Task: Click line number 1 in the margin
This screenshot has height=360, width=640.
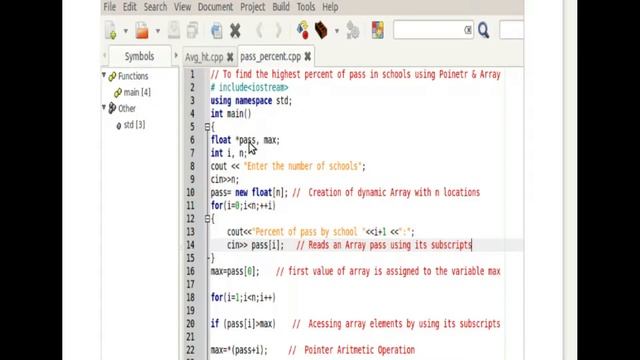Action: coord(192,75)
